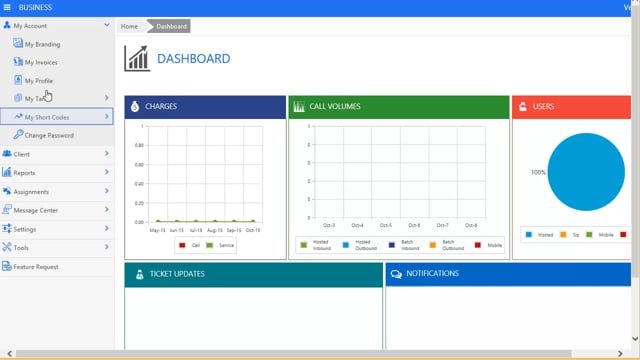
Task: Click the 100% label by pie chart
Action: point(538,172)
